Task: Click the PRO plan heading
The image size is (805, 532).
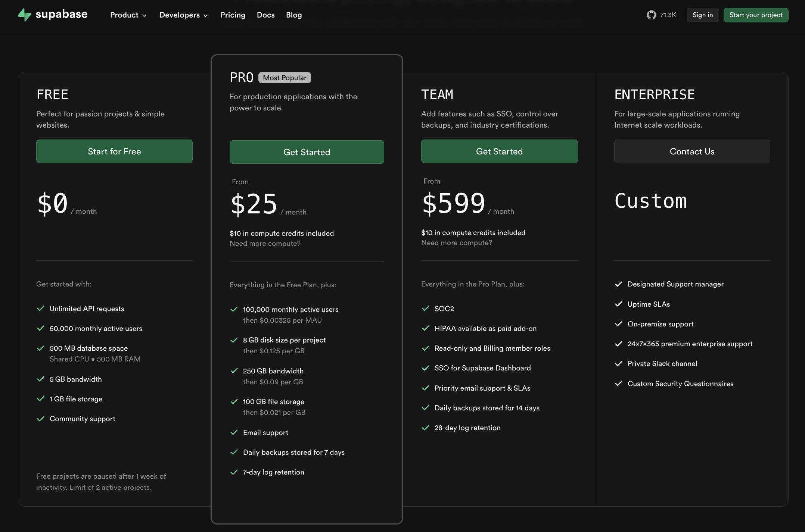Action: (242, 78)
